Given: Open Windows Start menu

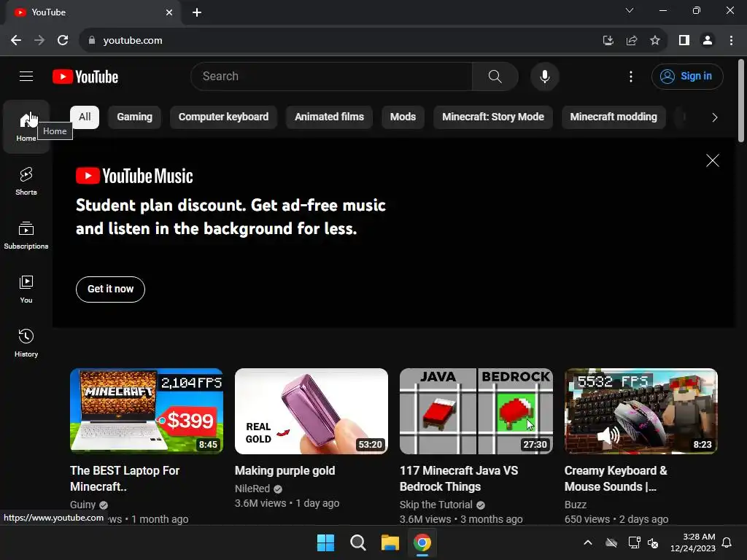Looking at the screenshot, I should click(x=326, y=542).
